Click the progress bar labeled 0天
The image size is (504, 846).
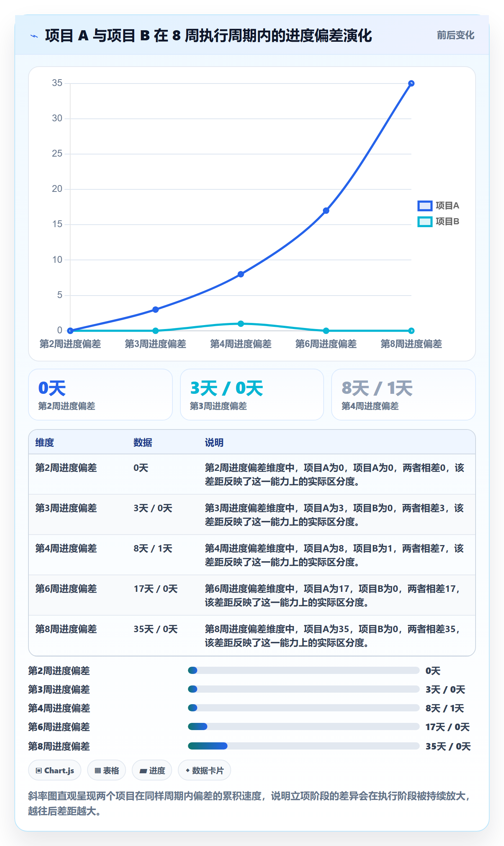(x=303, y=670)
